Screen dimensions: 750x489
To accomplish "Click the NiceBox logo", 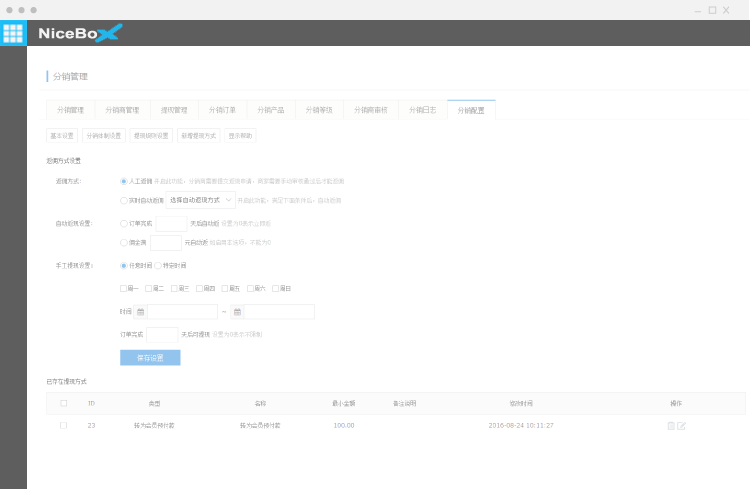I will [x=79, y=33].
